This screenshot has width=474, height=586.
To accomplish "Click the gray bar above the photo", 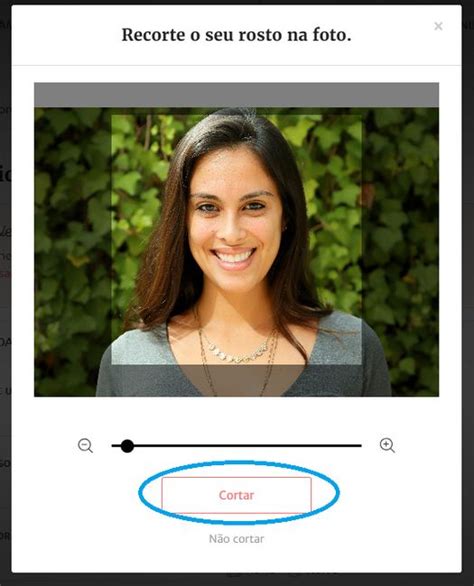I will [x=236, y=95].
